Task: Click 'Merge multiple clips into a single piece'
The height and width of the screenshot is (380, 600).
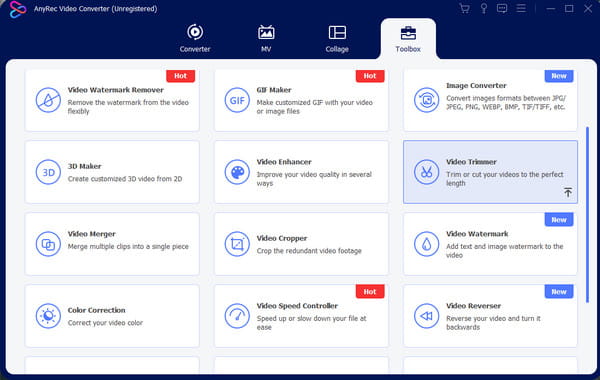Action: pos(128,247)
